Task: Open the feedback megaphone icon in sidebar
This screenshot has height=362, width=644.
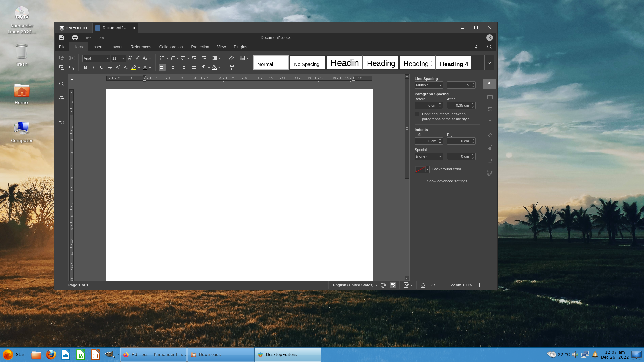Action: [62, 122]
